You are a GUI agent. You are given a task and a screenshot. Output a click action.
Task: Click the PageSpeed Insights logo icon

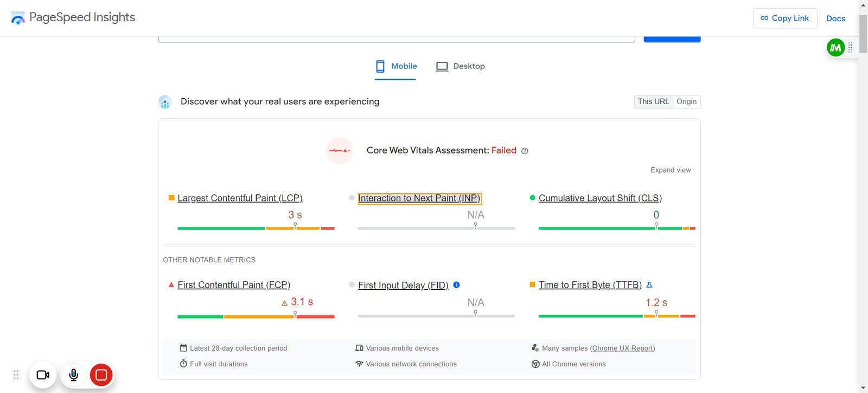click(18, 18)
